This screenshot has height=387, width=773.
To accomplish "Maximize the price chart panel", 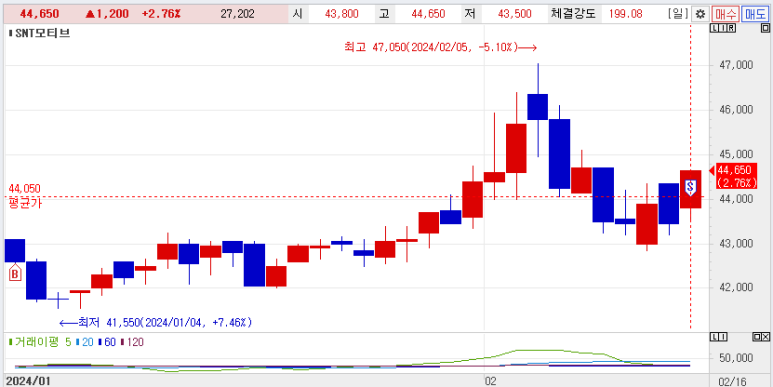I will [765, 28].
